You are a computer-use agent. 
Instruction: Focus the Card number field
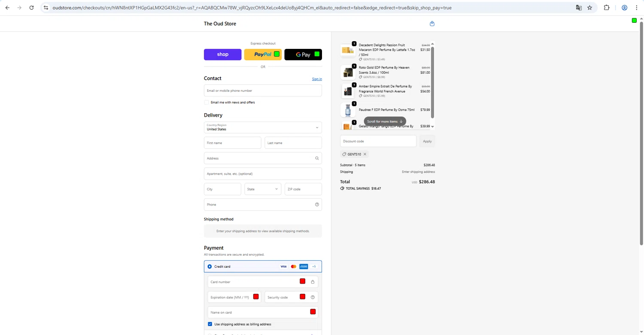point(263,282)
